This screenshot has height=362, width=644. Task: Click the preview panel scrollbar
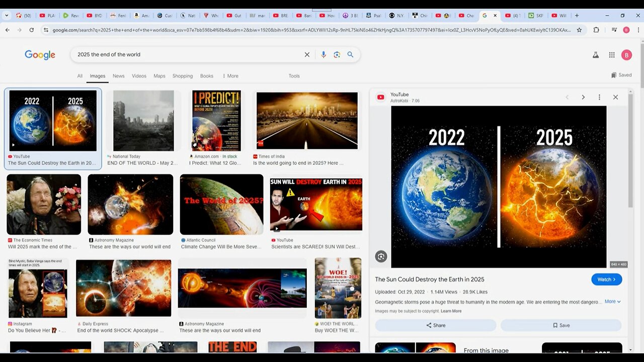(x=630, y=151)
